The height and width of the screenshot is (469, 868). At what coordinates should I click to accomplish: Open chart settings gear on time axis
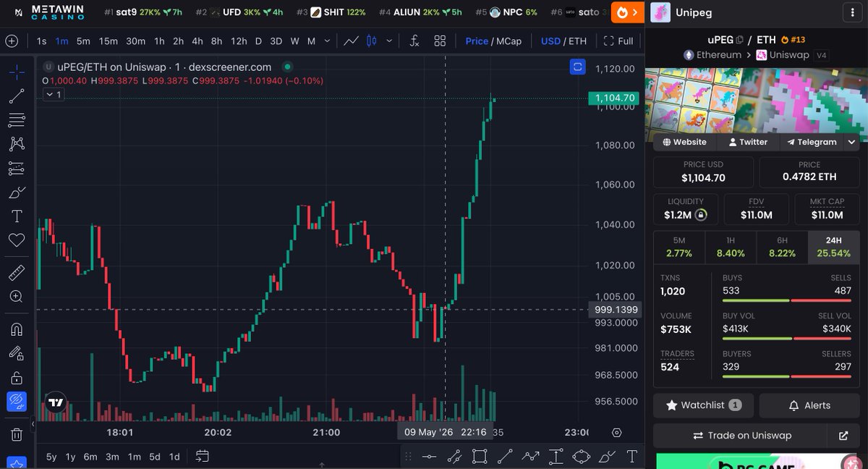click(x=616, y=433)
